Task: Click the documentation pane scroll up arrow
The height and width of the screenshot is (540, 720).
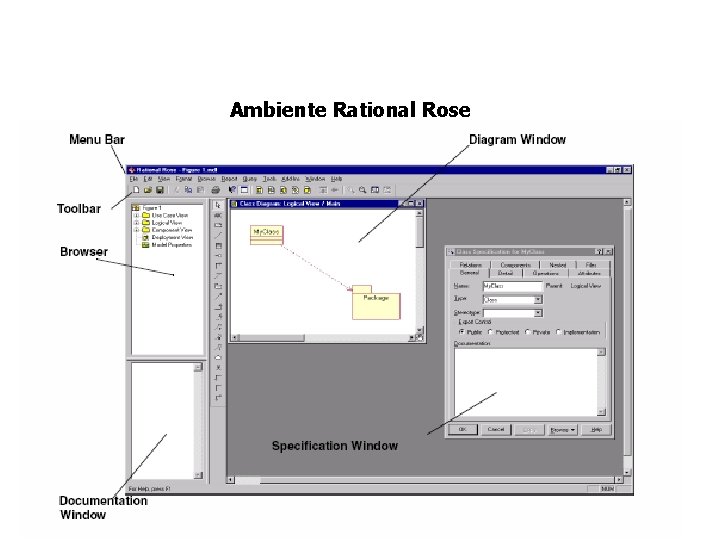Action: tap(198, 367)
